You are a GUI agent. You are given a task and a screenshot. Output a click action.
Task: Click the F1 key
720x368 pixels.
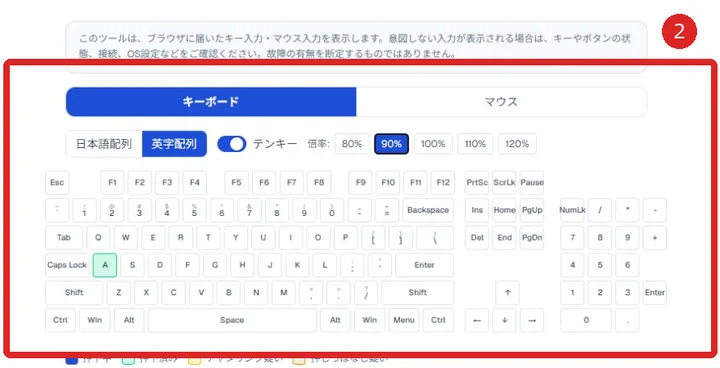tap(112, 182)
